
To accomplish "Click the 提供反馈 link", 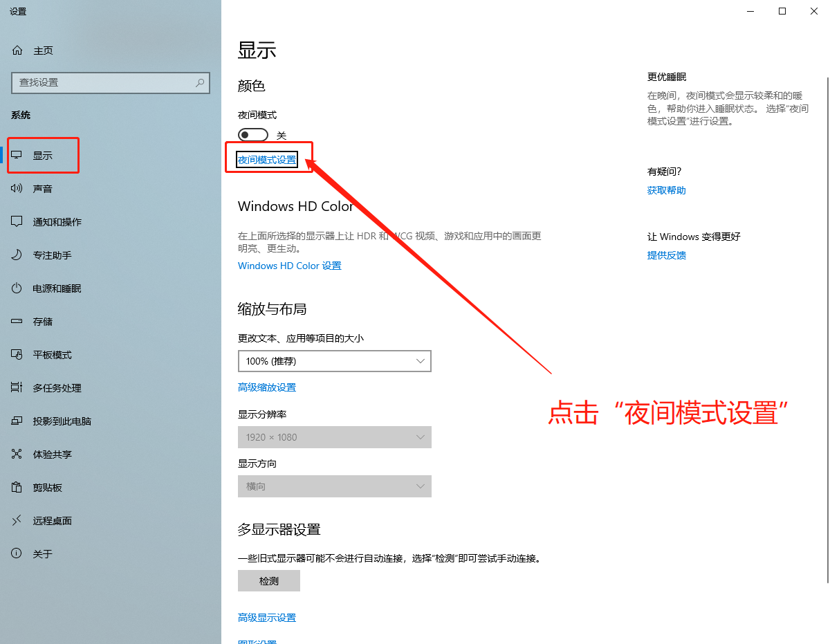I will click(667, 255).
